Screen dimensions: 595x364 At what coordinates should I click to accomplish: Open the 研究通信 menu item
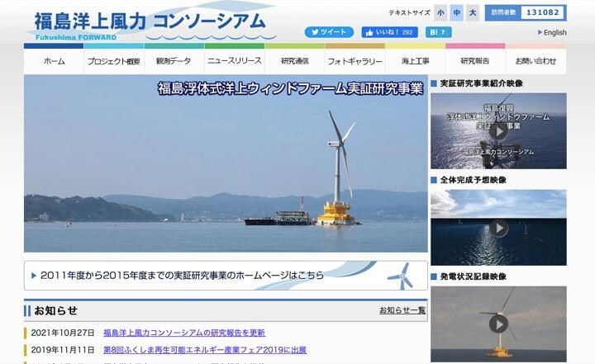pos(295,61)
